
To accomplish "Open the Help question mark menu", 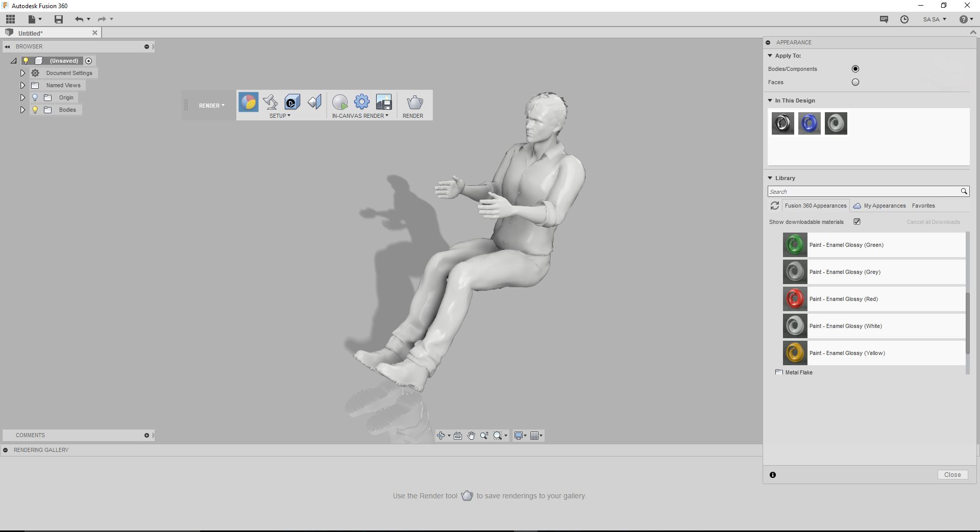I will (x=966, y=19).
